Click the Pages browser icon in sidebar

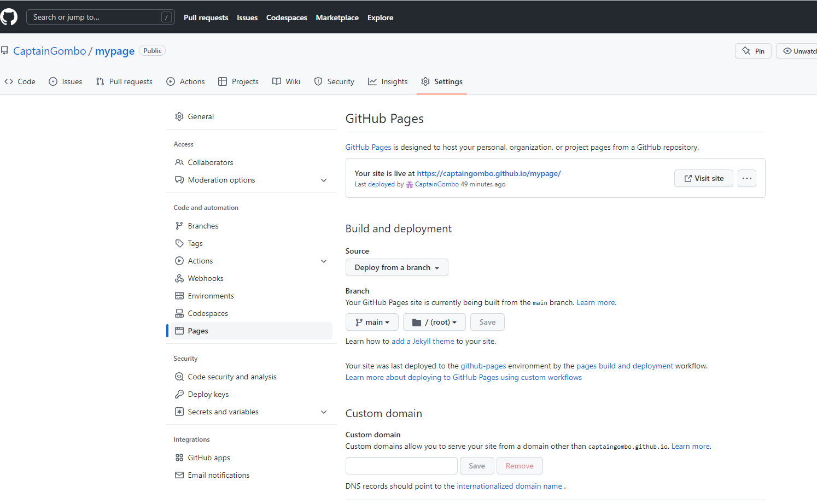(179, 331)
